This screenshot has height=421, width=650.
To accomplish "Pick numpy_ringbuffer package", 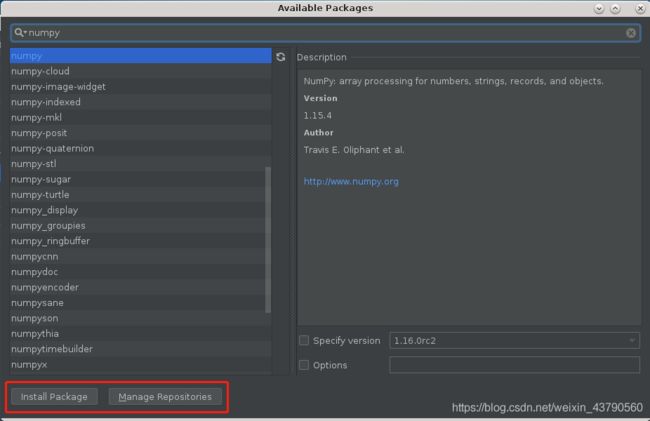I will point(141,241).
